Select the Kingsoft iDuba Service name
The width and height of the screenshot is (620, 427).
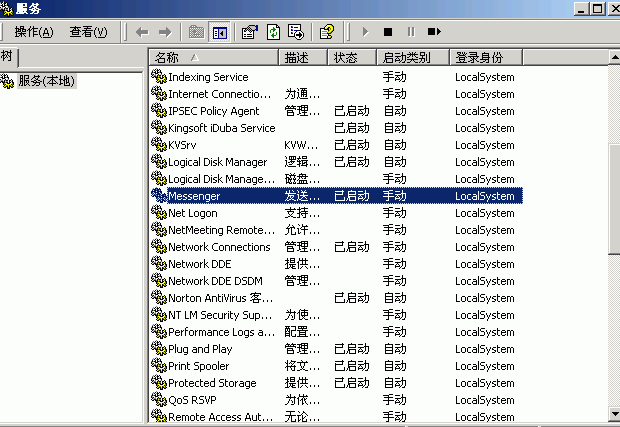222,128
